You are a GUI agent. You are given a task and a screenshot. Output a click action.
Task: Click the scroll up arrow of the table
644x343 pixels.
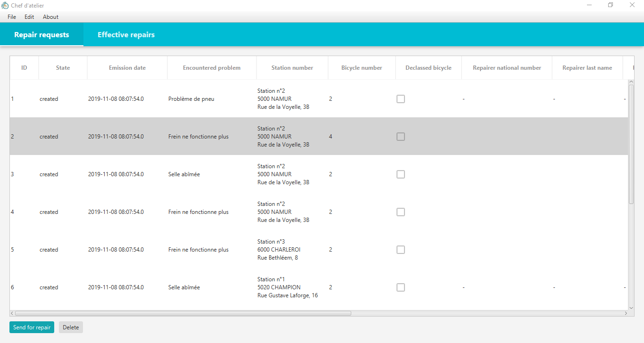(631, 82)
